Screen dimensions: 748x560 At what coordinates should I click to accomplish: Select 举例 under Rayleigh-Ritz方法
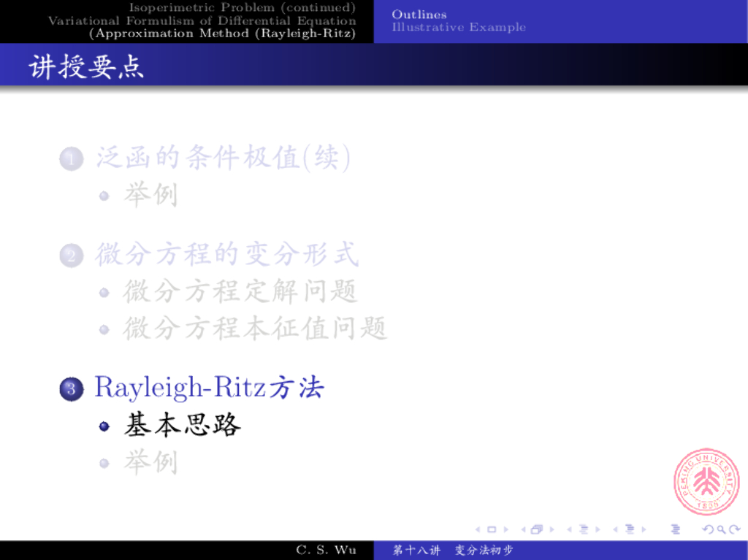pyautogui.click(x=150, y=461)
